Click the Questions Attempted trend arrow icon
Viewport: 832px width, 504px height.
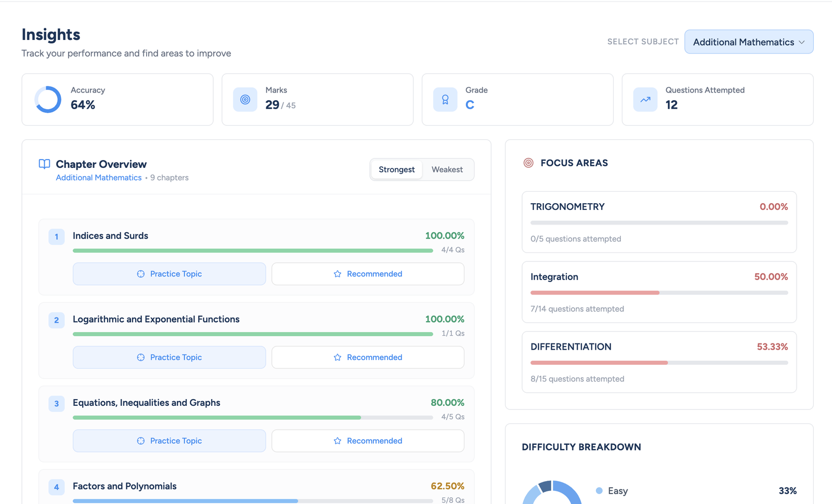[x=645, y=99]
